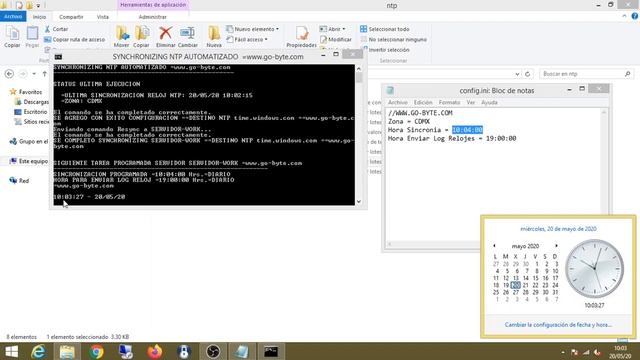This screenshot has width=640, height=360.
Task: Click Seleccionar todo
Action: point(384,29)
